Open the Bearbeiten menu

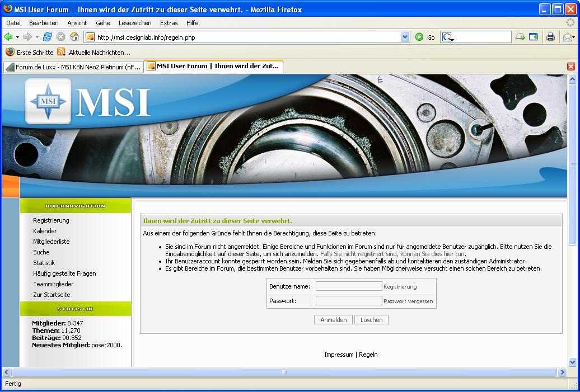(x=44, y=23)
